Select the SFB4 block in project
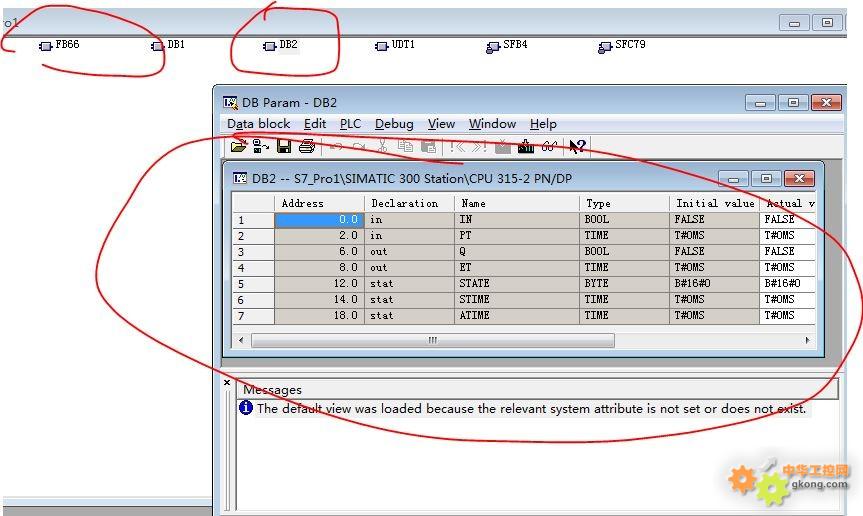The width and height of the screenshot is (863, 516). coord(507,46)
